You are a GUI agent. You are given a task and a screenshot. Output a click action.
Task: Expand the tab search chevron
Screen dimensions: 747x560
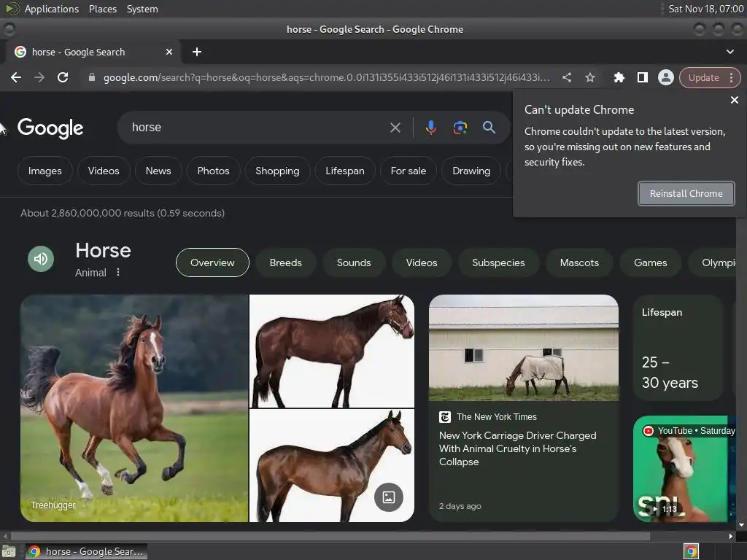click(729, 52)
